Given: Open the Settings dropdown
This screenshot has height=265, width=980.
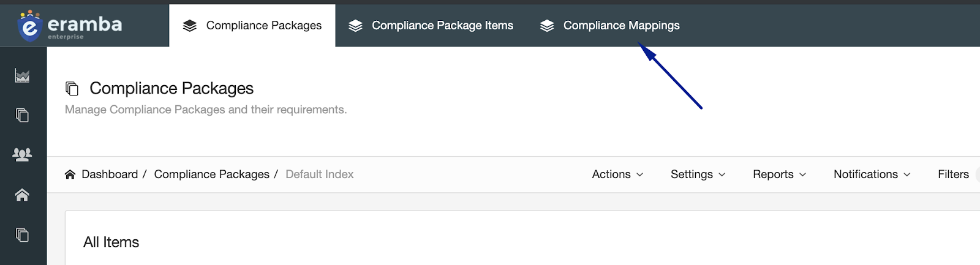Looking at the screenshot, I should pyautogui.click(x=698, y=174).
